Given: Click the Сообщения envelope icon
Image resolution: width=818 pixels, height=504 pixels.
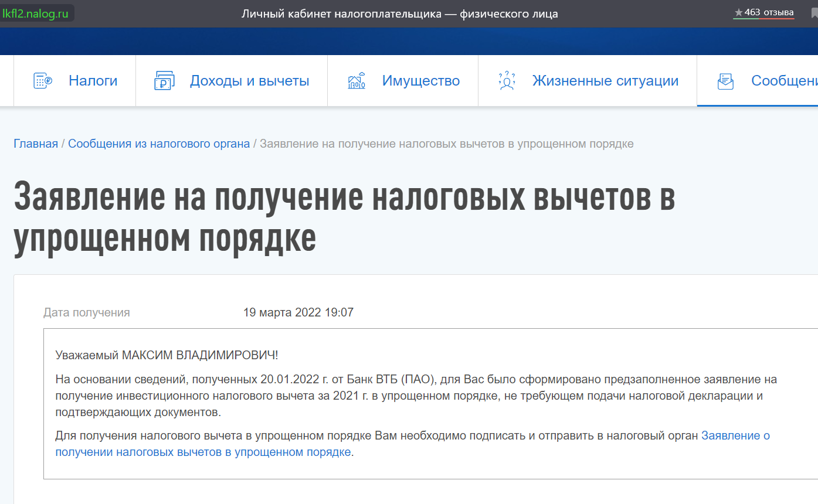Looking at the screenshot, I should click(725, 81).
